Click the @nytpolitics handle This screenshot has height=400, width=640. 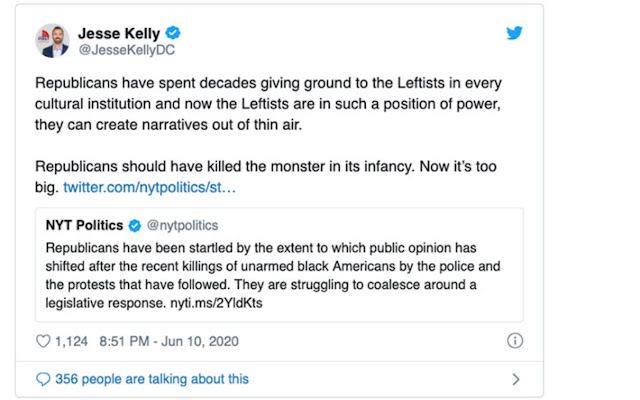[182, 225]
